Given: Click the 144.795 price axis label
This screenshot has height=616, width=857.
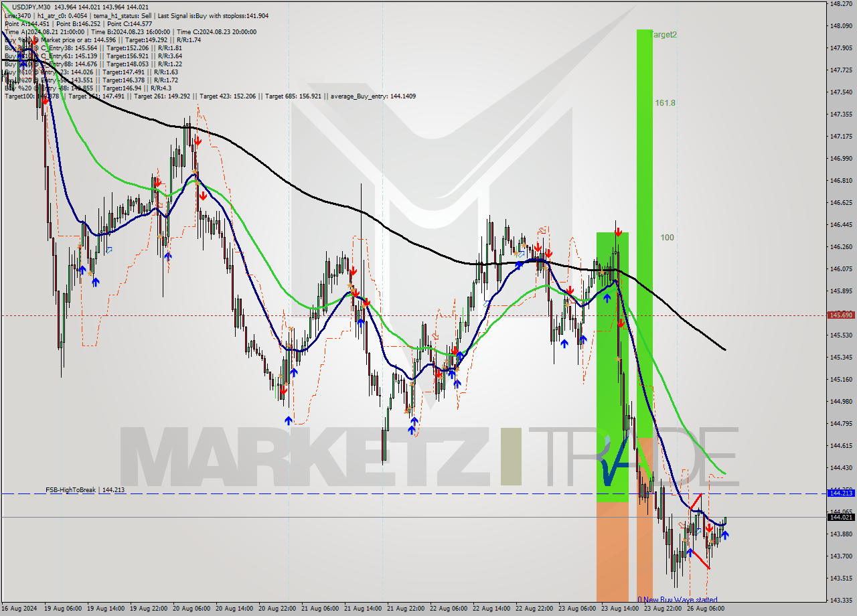Looking at the screenshot, I should 840,423.
